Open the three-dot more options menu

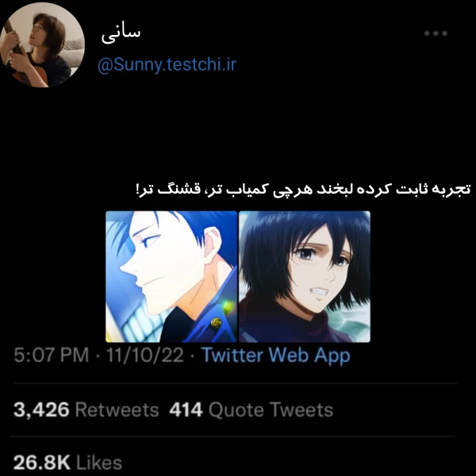pyautogui.click(x=436, y=33)
